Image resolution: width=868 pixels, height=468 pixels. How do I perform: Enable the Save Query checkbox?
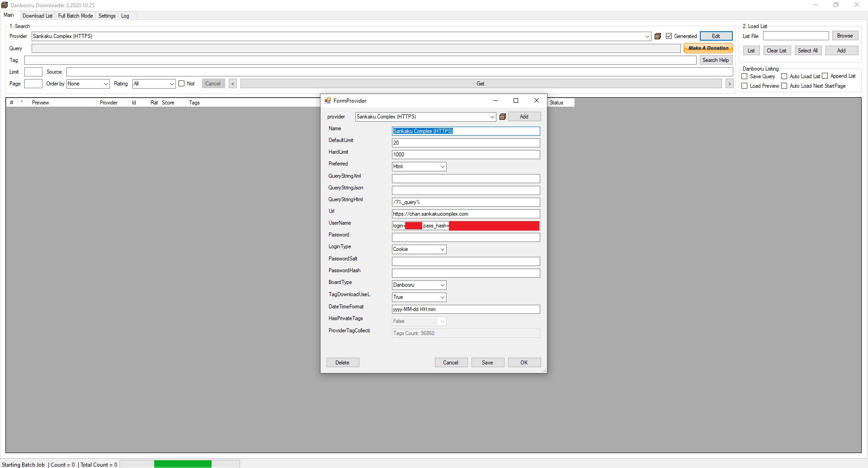745,76
